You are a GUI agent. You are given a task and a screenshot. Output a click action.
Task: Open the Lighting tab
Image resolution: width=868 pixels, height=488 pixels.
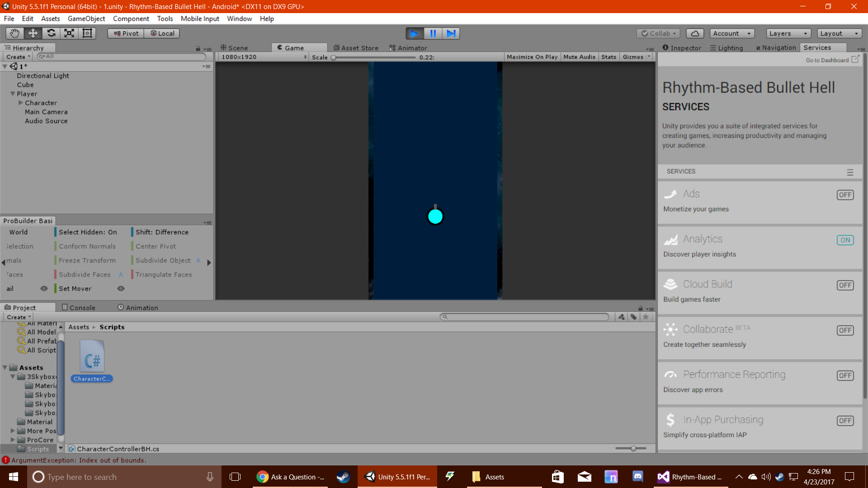(726, 48)
